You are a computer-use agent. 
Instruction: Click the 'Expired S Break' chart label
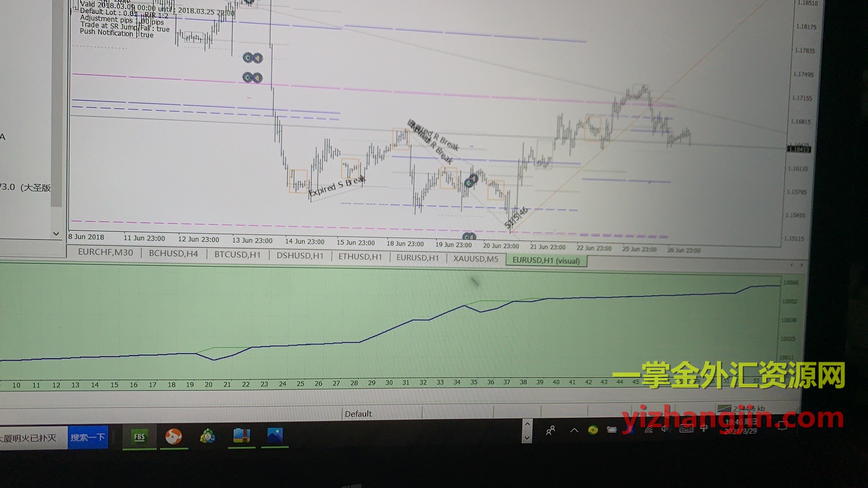point(337,186)
